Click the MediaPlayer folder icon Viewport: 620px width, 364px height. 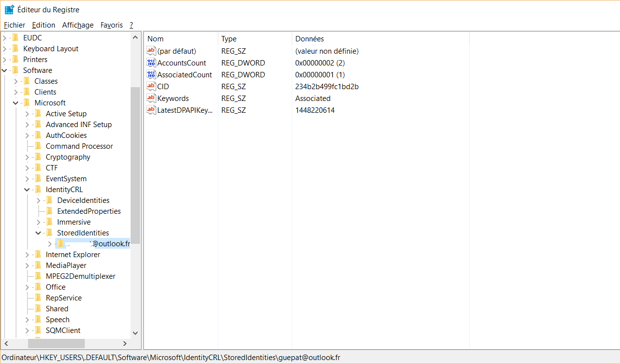(x=38, y=265)
